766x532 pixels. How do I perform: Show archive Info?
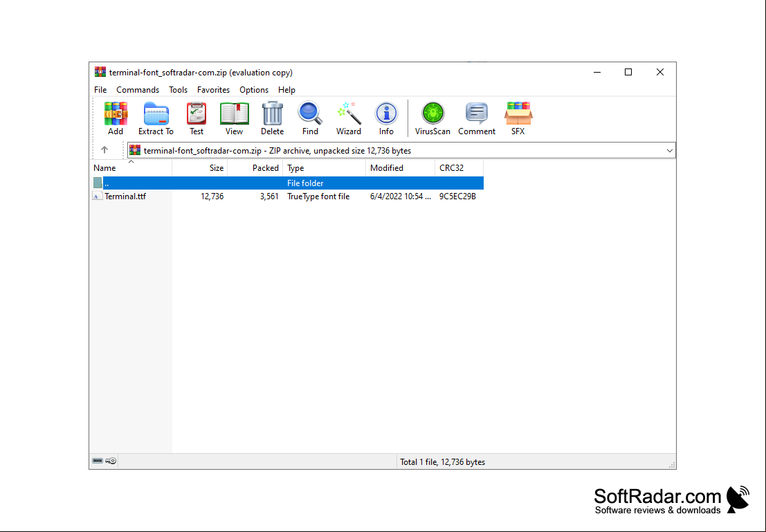[386, 113]
